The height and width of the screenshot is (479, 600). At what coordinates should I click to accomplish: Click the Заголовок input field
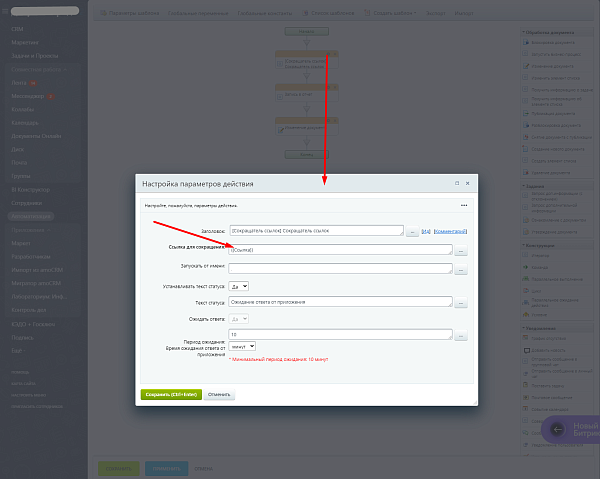tap(316, 231)
